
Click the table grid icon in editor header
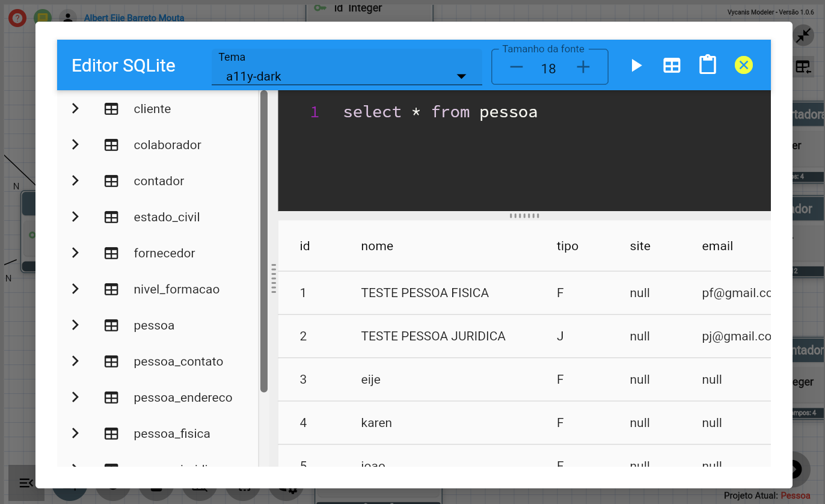[672, 66]
